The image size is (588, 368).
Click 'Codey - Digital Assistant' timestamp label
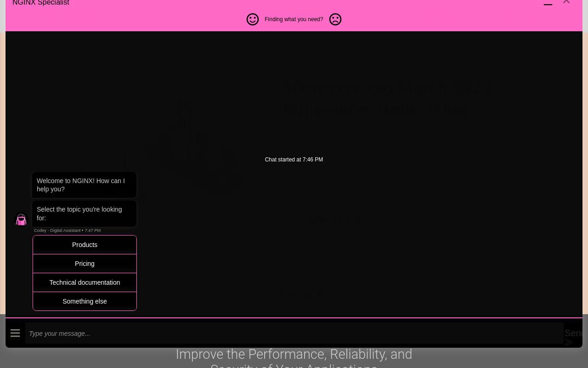pos(67,230)
